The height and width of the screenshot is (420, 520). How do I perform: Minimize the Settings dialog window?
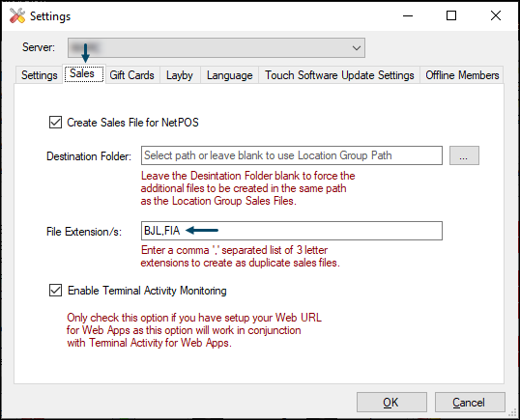(x=408, y=15)
